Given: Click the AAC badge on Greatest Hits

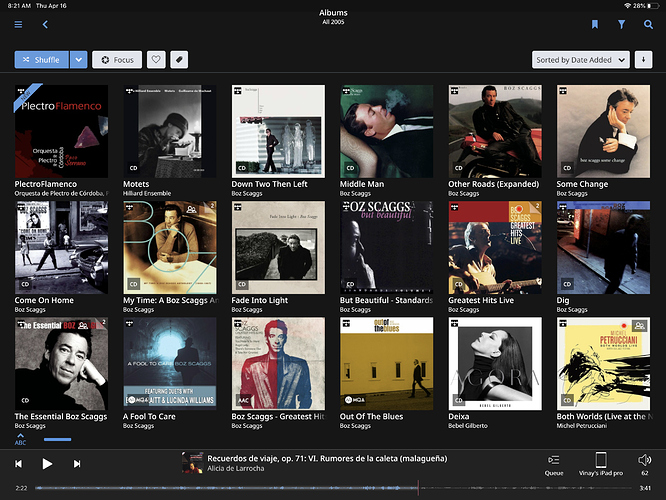Looking at the screenshot, I should pyautogui.click(x=243, y=400).
